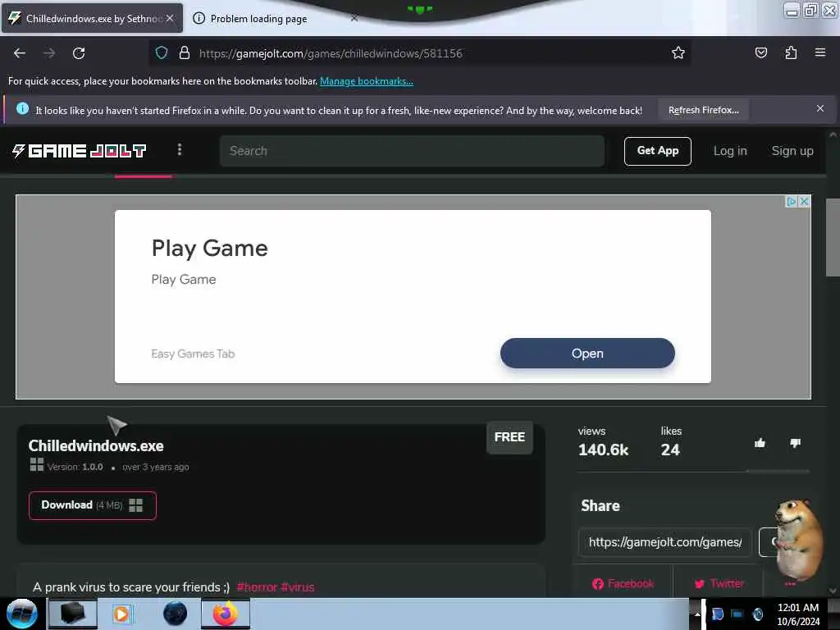840x630 pixels.
Task: Click the Windows icon in the Download button
Action: 136,505
